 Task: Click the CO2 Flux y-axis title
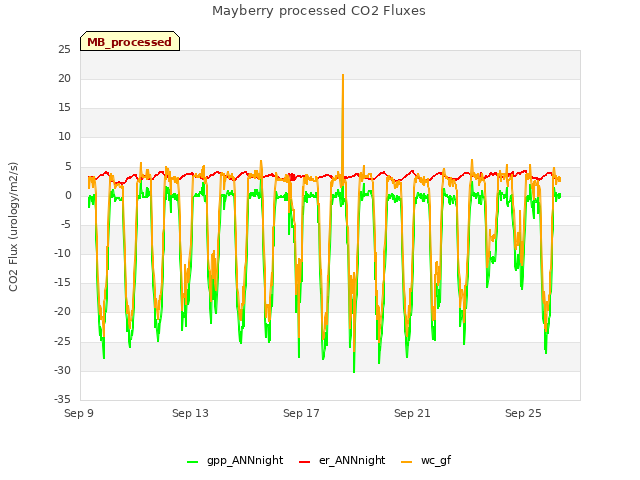click(x=13, y=227)
